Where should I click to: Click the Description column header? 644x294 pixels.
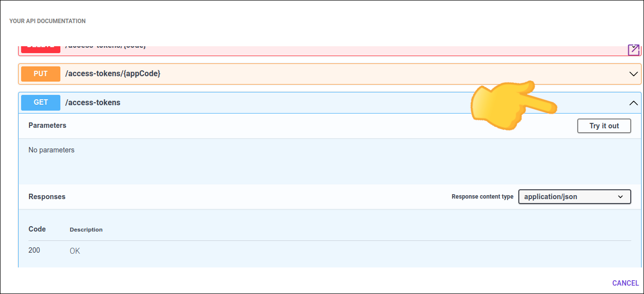click(x=86, y=230)
